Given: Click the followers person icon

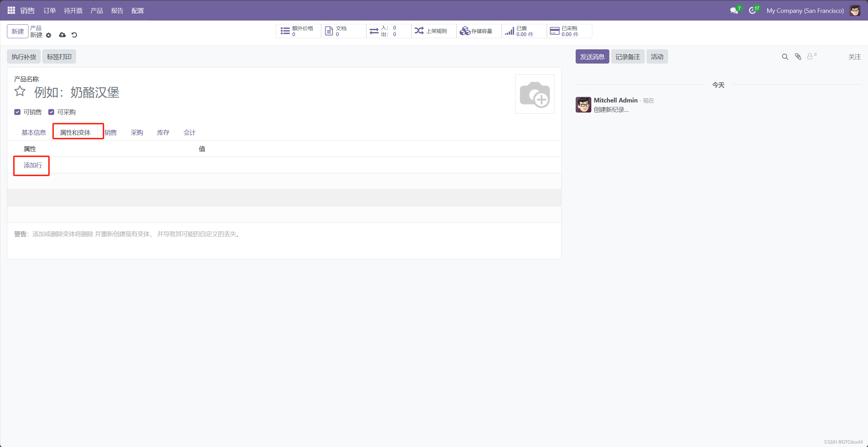Looking at the screenshot, I should (810, 56).
